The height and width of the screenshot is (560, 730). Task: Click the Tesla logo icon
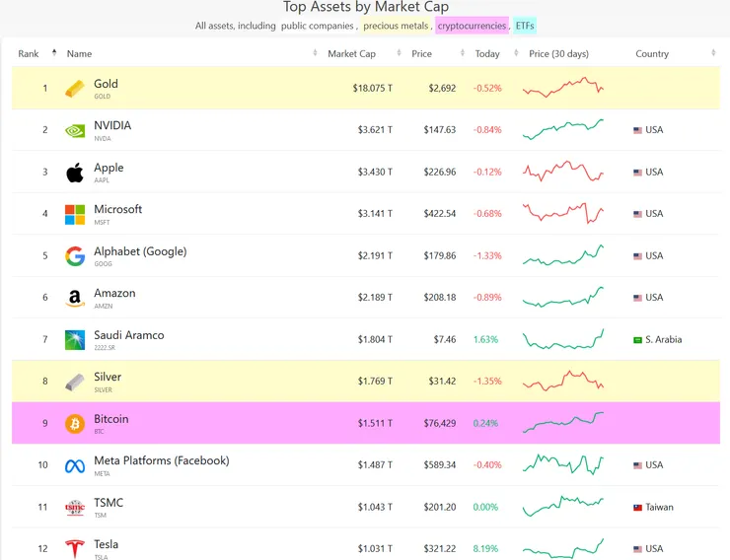pos(75,549)
